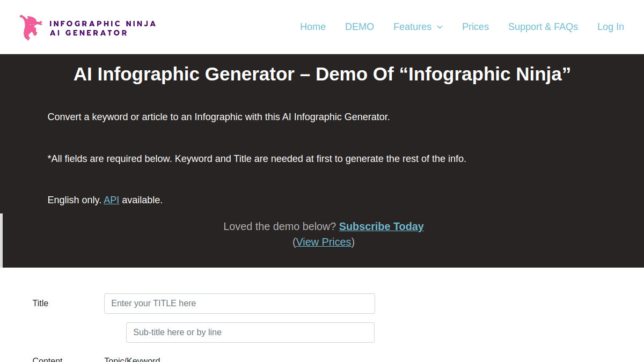Click the AI Infographic Generator page heading
The height and width of the screenshot is (362, 644).
(322, 74)
